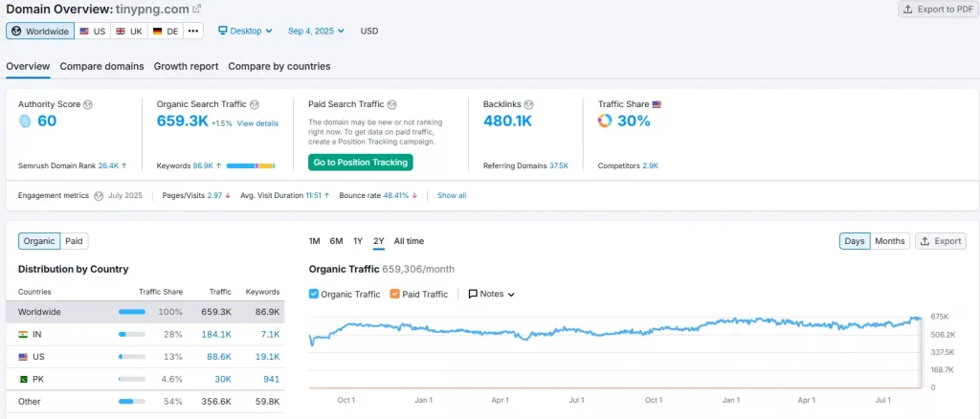Toggle Paid Traffic checkbox

pyautogui.click(x=394, y=294)
